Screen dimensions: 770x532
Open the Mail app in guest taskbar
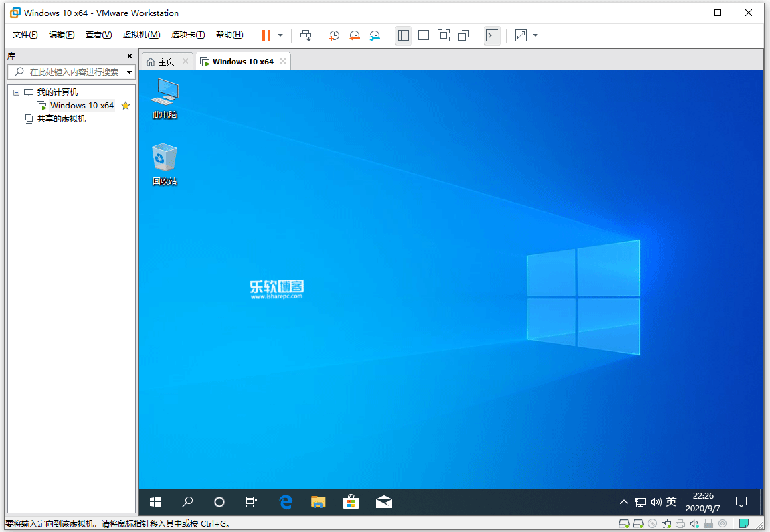point(383,501)
